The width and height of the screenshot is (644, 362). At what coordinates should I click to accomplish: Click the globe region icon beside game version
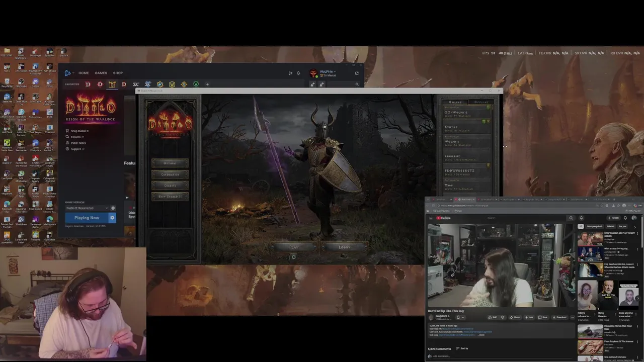point(113,208)
